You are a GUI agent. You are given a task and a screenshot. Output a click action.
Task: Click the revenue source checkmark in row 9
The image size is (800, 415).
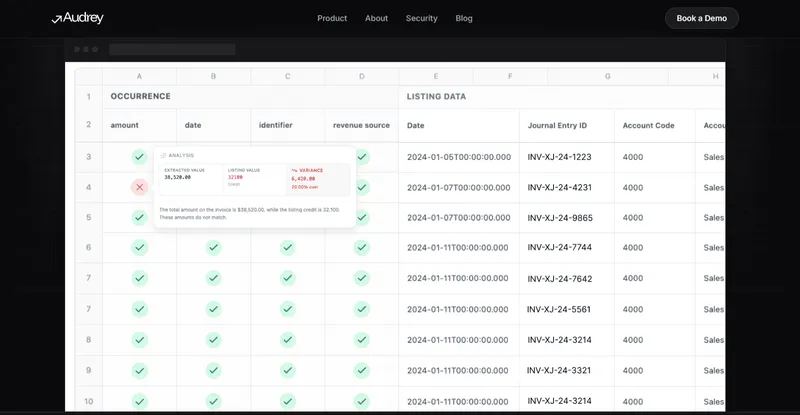(362, 371)
